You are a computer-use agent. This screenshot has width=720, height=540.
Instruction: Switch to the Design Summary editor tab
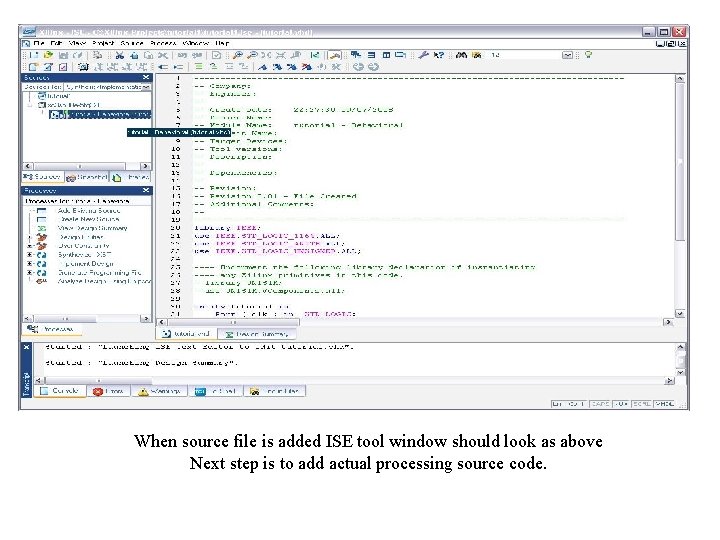pyautogui.click(x=257, y=334)
